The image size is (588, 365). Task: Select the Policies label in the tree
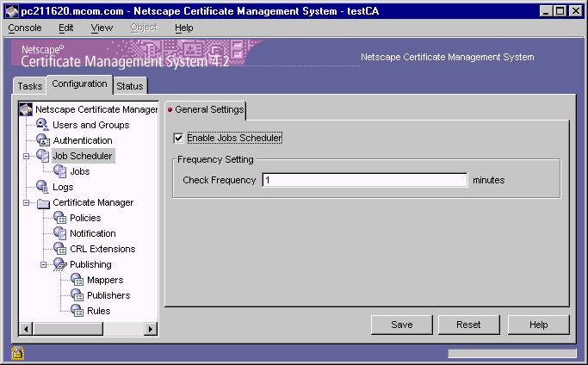point(85,218)
